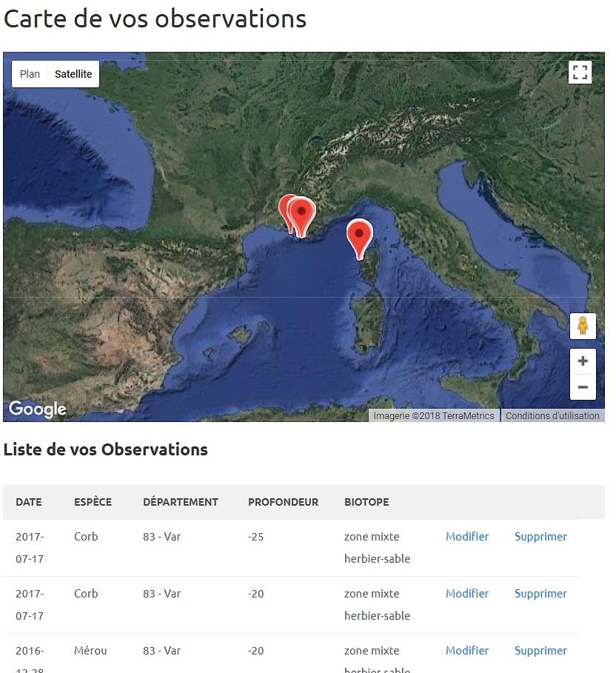Click the 'Liste de vos Observations' heading
Screen dimensions: 616x673
click(106, 449)
